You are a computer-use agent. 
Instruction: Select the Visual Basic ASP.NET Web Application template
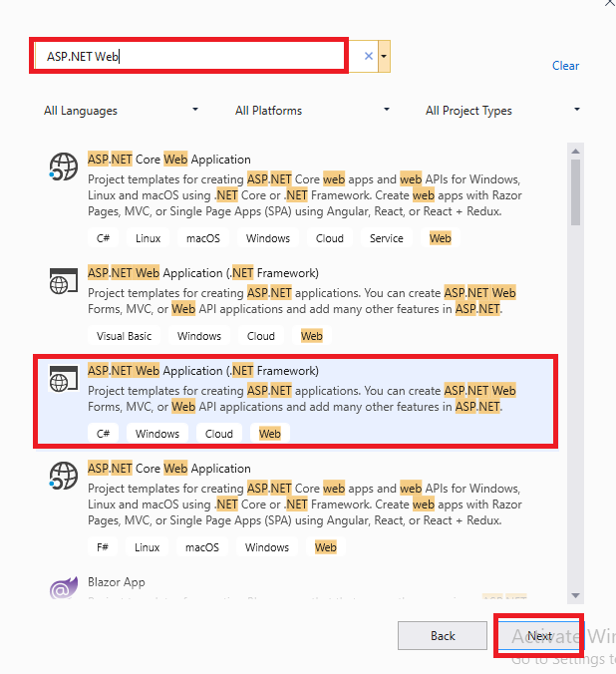tap(295, 304)
